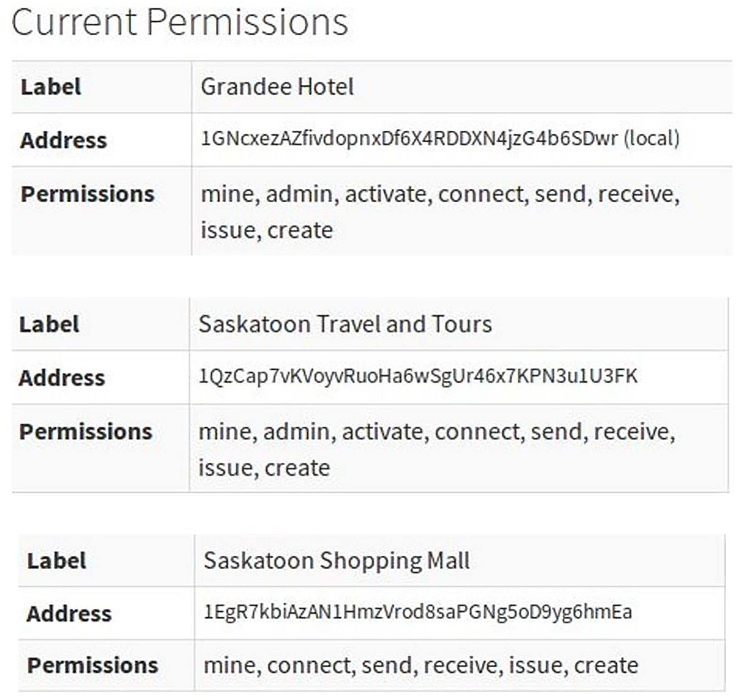Click the Address header in the Travel and Tours table
The width and height of the screenshot is (737, 700).
click(62, 378)
